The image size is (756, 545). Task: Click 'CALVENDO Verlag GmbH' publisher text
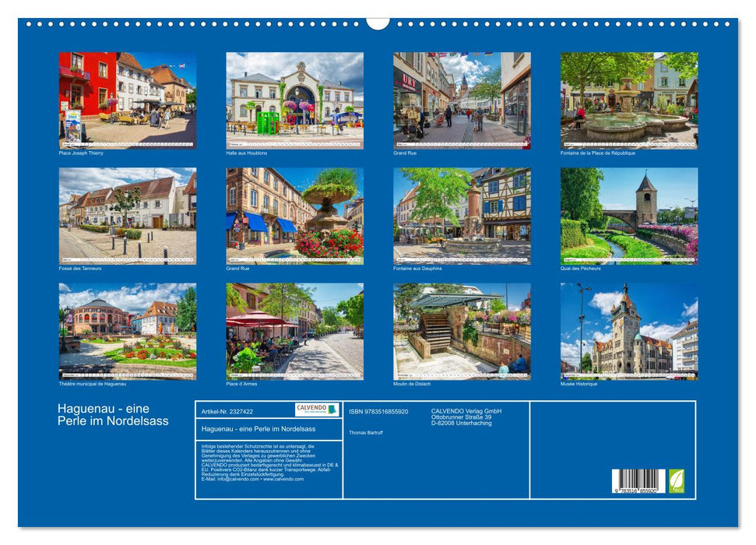click(x=466, y=411)
